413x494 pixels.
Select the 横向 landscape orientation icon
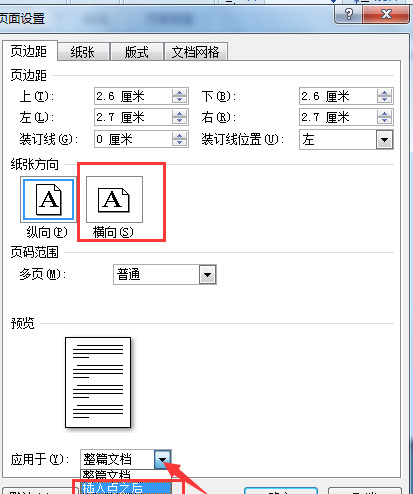point(114,199)
